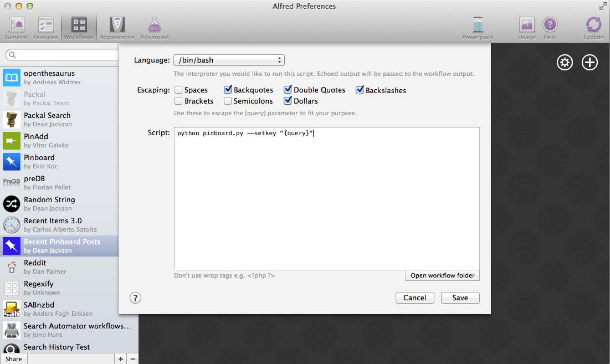The height and width of the screenshot is (364, 610).
Task: Select the Packal workflow icon
Action: (12, 99)
